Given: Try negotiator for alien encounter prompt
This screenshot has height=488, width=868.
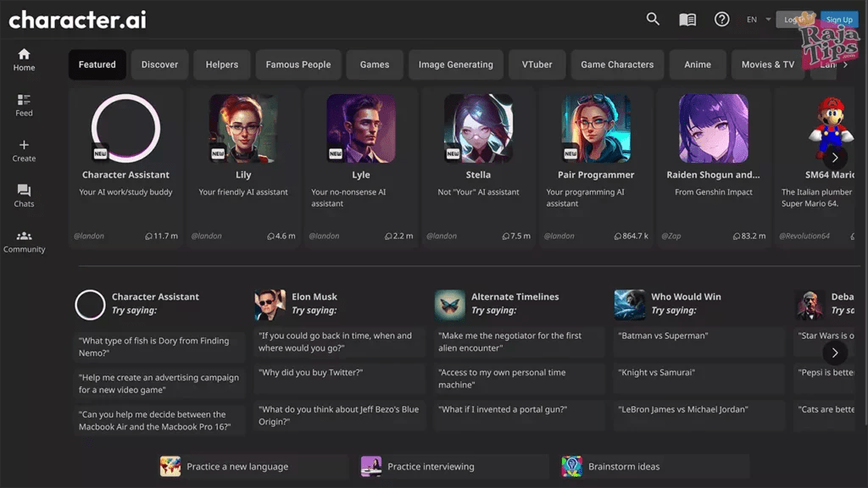Looking at the screenshot, I should click(x=519, y=341).
